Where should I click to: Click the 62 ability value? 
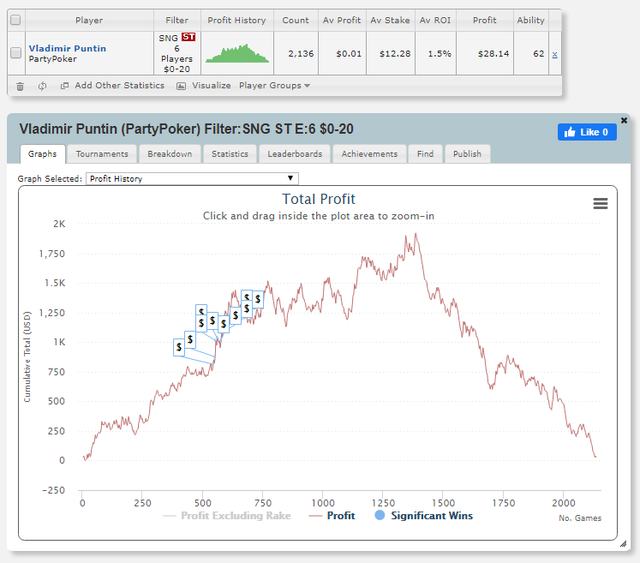(x=538, y=54)
